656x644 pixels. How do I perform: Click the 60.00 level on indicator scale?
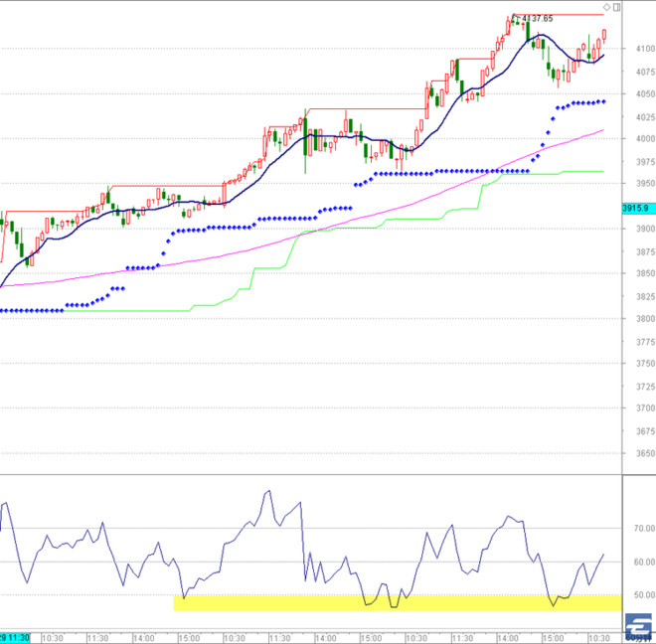pyautogui.click(x=644, y=562)
